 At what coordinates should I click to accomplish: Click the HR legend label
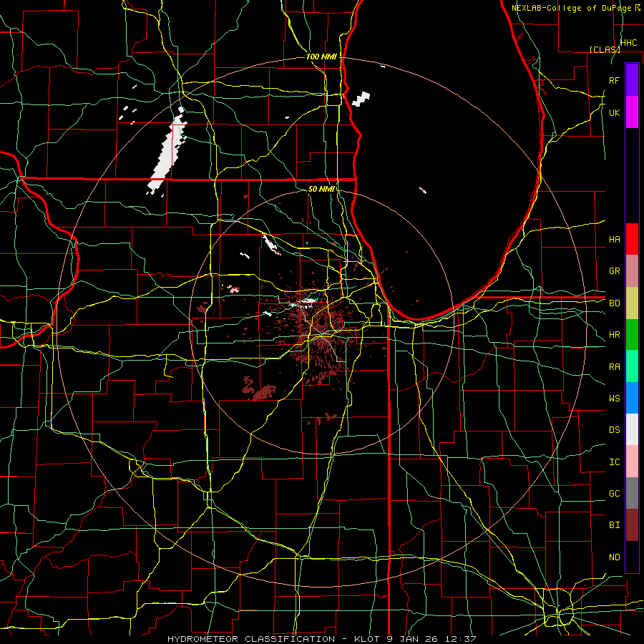click(614, 335)
